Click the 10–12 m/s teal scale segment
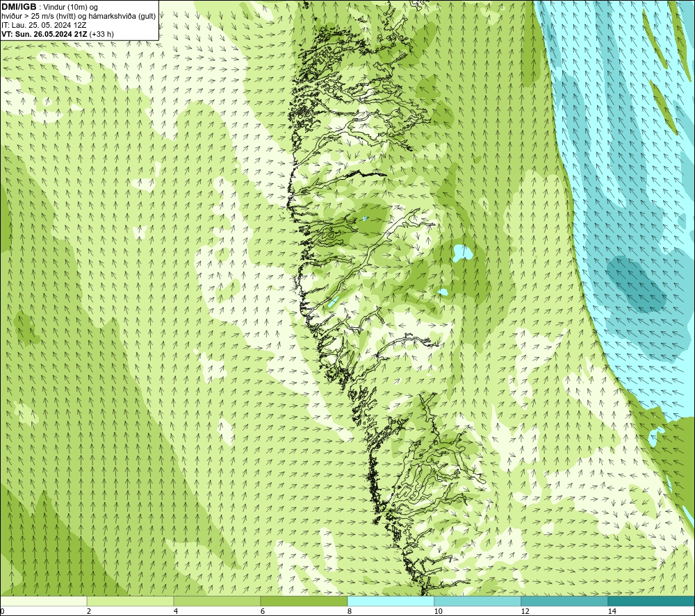The width and height of the screenshot is (695, 616). coord(478,601)
